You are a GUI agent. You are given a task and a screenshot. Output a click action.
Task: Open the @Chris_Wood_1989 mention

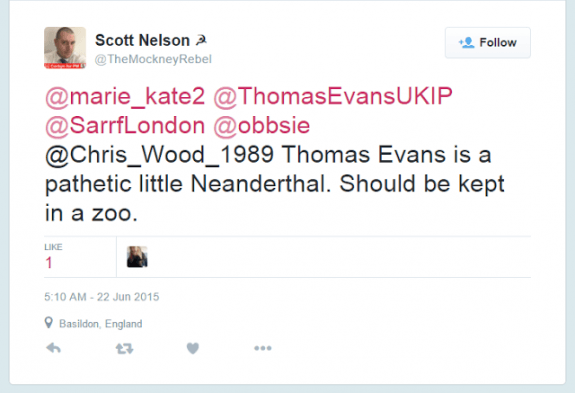(160, 155)
